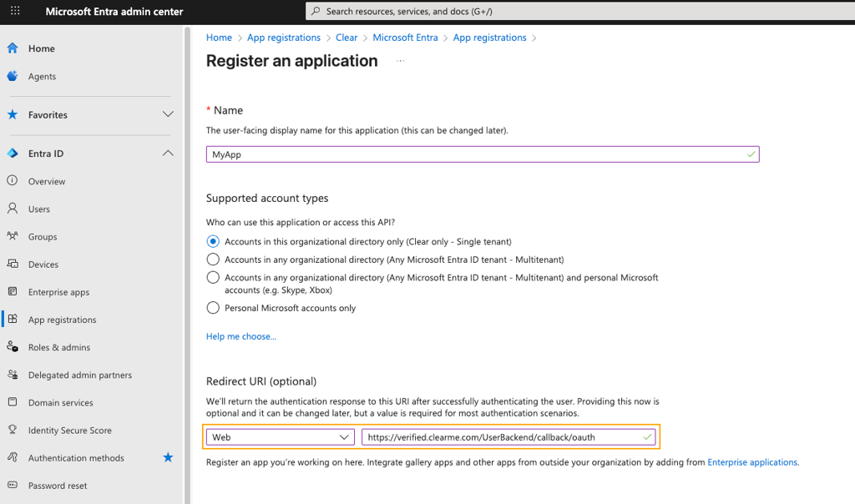The width and height of the screenshot is (855, 504).
Task: Click Help me choose link
Action: point(241,336)
